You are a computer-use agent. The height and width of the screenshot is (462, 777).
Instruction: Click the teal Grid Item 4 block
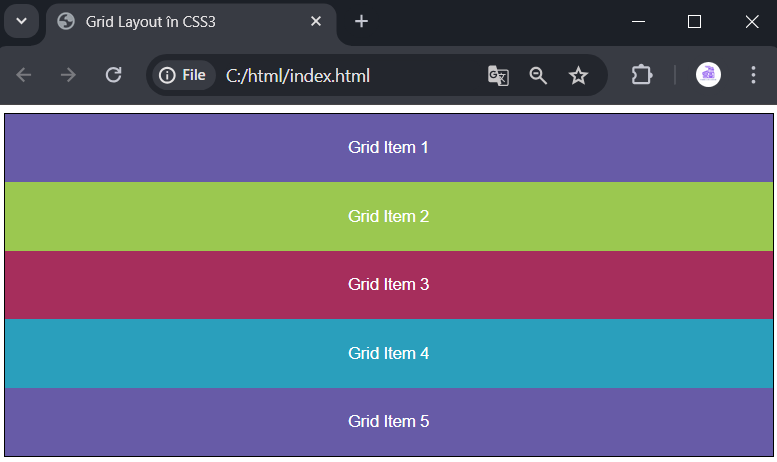tap(388, 353)
